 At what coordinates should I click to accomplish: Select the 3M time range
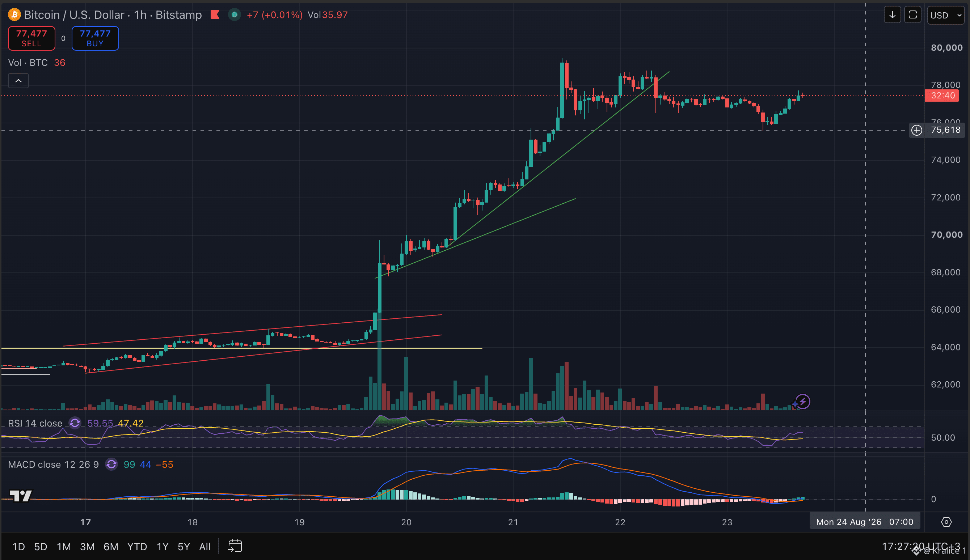tap(87, 547)
